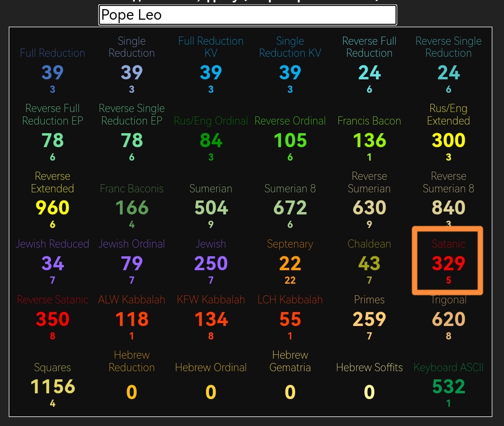Open the Reverse Satanic cipher 350
Viewport: 504px width, 426px height.
[x=52, y=319]
